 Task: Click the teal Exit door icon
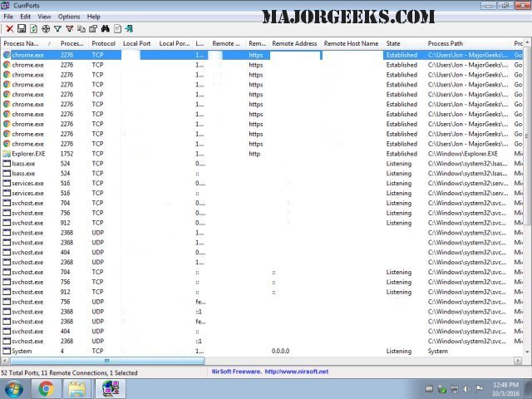coord(129,29)
